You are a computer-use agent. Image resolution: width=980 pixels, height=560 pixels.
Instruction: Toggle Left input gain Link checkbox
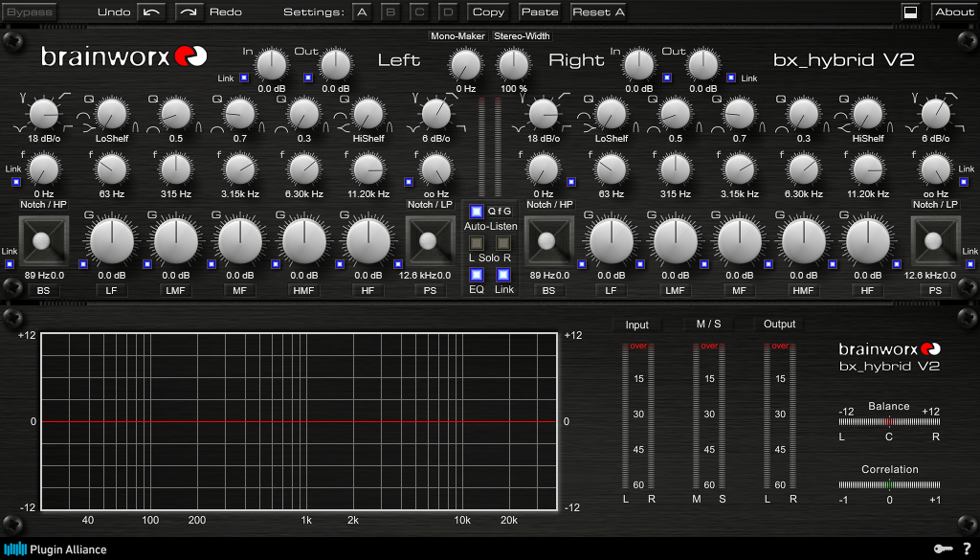tap(244, 78)
